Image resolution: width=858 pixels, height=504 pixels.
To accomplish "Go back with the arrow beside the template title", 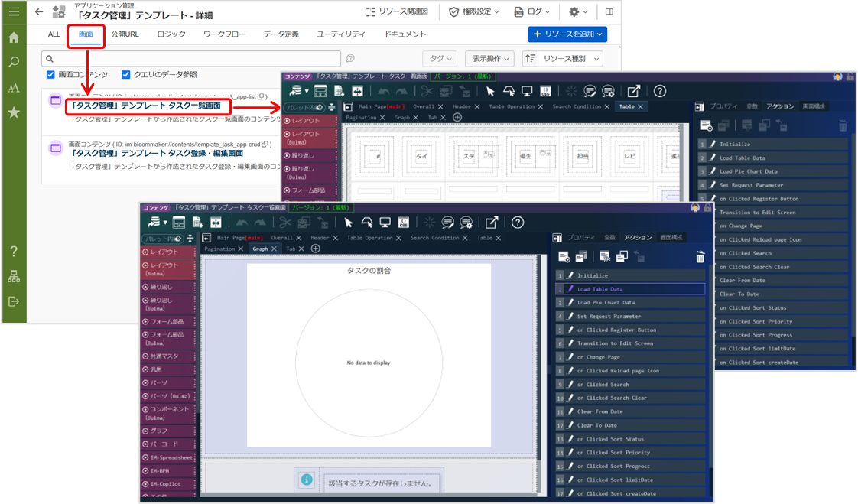I will 39,11.
